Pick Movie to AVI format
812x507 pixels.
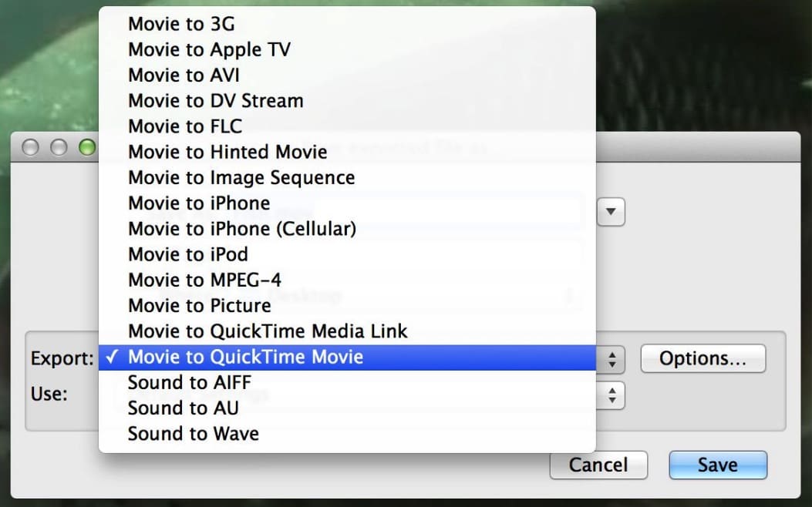coord(184,75)
